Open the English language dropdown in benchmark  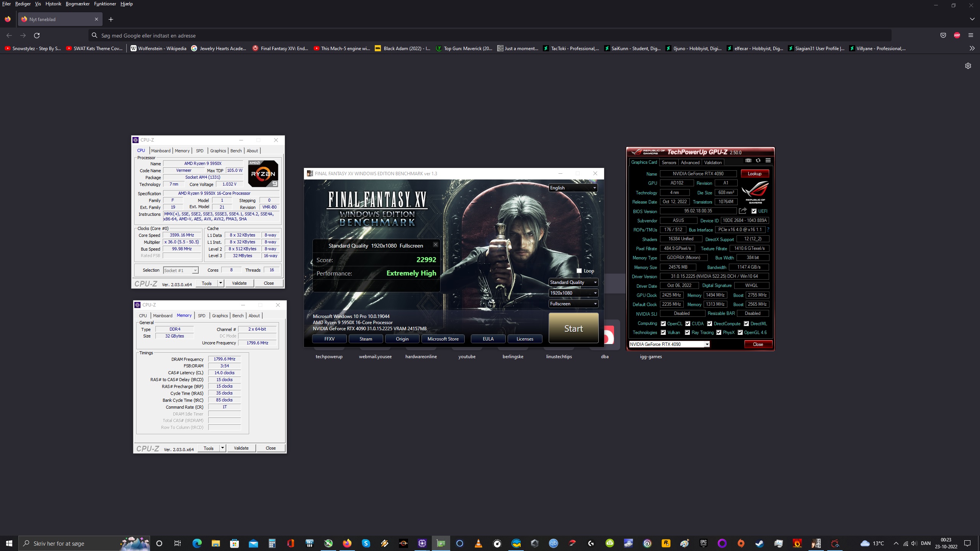573,187
